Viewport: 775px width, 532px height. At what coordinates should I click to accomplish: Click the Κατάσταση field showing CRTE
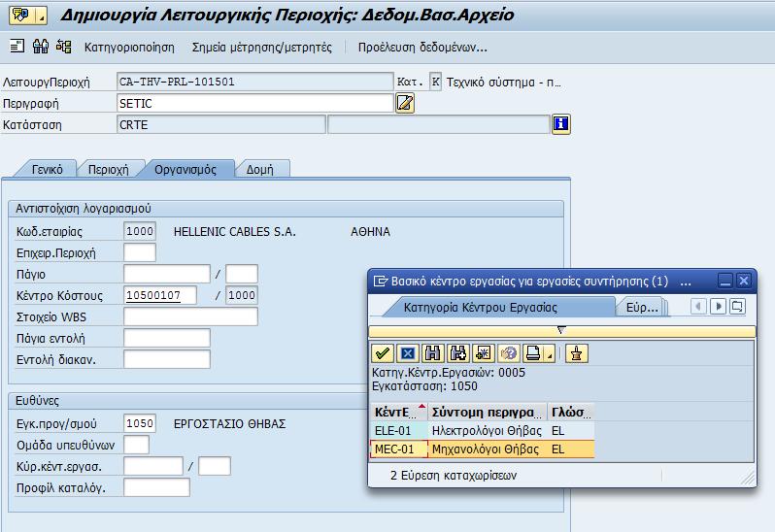tap(221, 124)
